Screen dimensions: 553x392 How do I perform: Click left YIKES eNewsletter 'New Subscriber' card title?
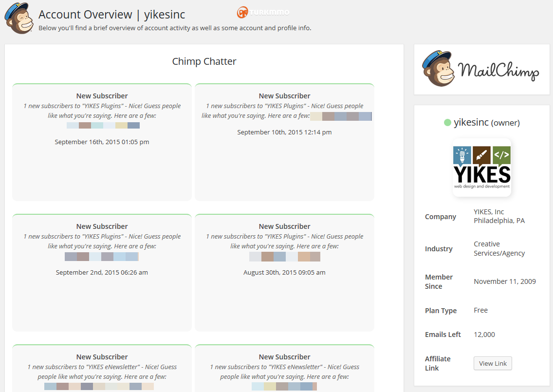pos(102,357)
